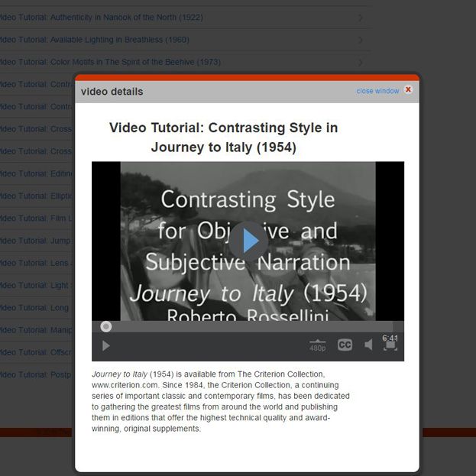Expand chevron on Nanook of the North row
Screen dimensions: 476x476
[361, 18]
